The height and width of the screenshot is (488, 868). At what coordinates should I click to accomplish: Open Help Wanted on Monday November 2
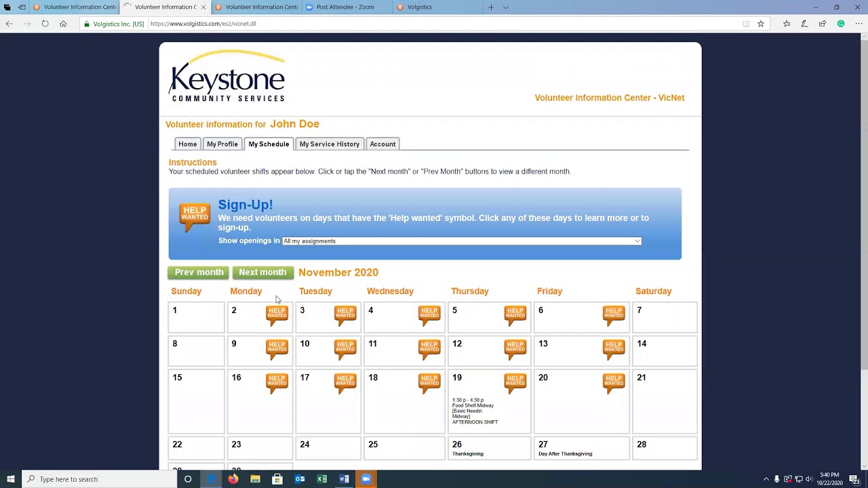277,315
